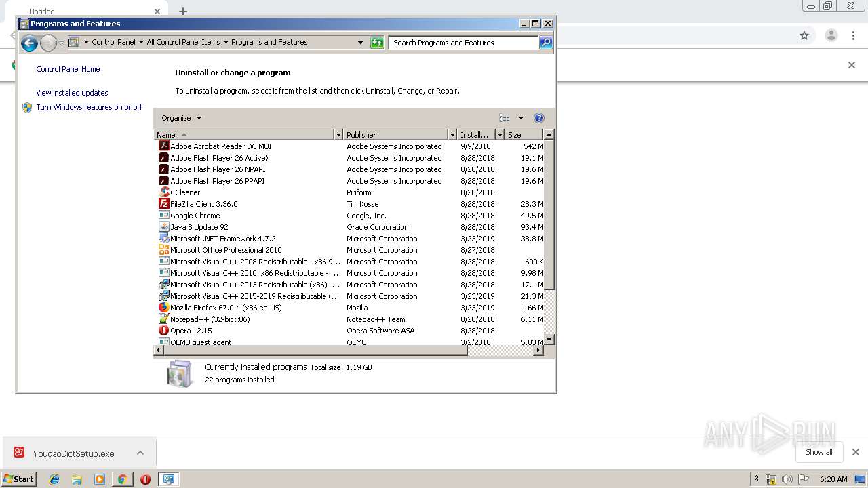Open the Organize dropdown menu
Screen dimensions: 868x488
click(181, 118)
